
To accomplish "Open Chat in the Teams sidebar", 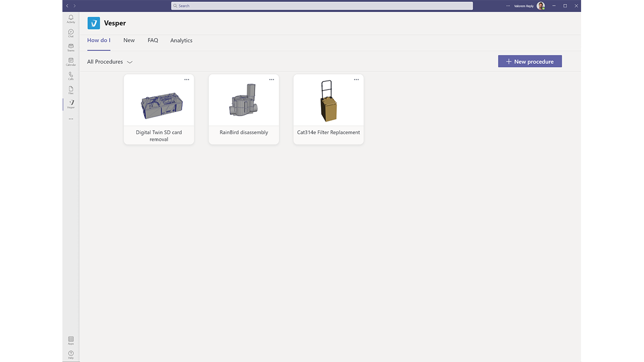I will pos(71,33).
